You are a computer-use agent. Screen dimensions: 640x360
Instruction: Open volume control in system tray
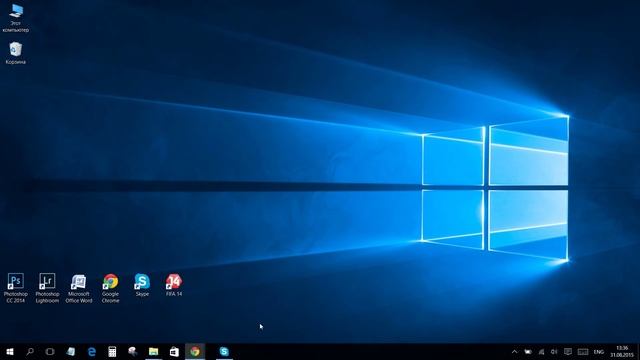(554, 351)
